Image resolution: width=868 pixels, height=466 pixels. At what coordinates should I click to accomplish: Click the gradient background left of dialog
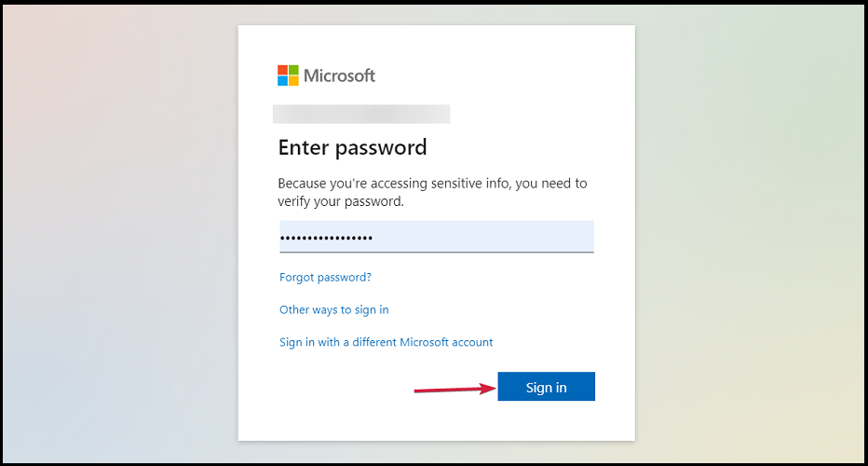pos(121,233)
